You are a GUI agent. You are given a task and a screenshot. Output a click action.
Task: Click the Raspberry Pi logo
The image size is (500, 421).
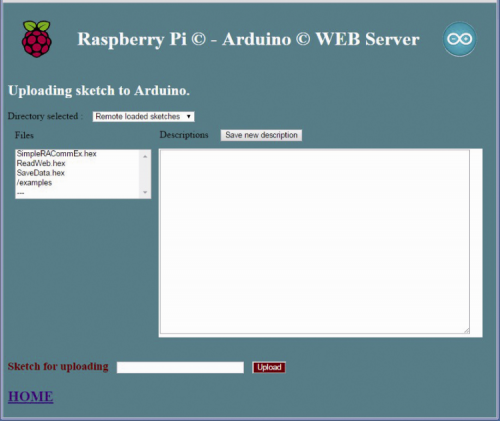[x=37, y=39]
